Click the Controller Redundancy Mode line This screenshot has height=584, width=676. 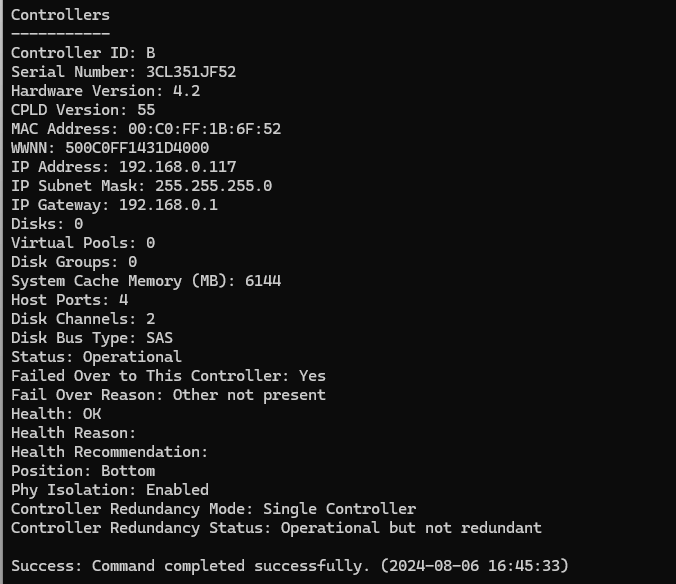point(213,509)
